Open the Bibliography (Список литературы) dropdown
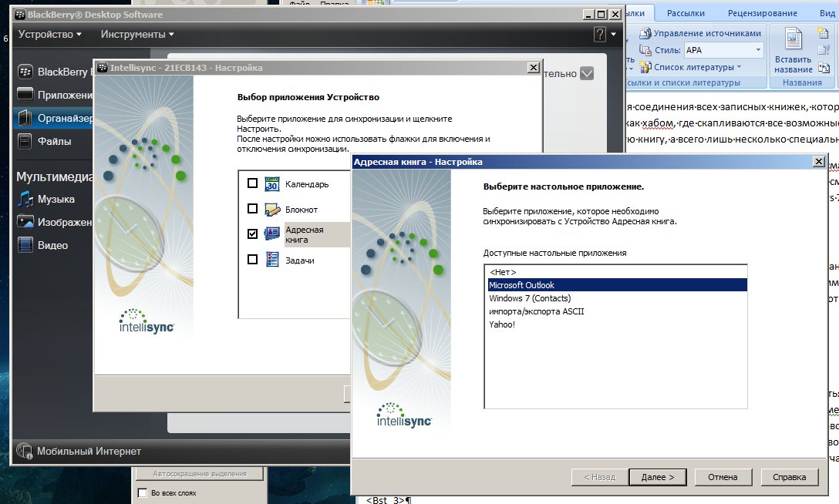 pos(738,67)
